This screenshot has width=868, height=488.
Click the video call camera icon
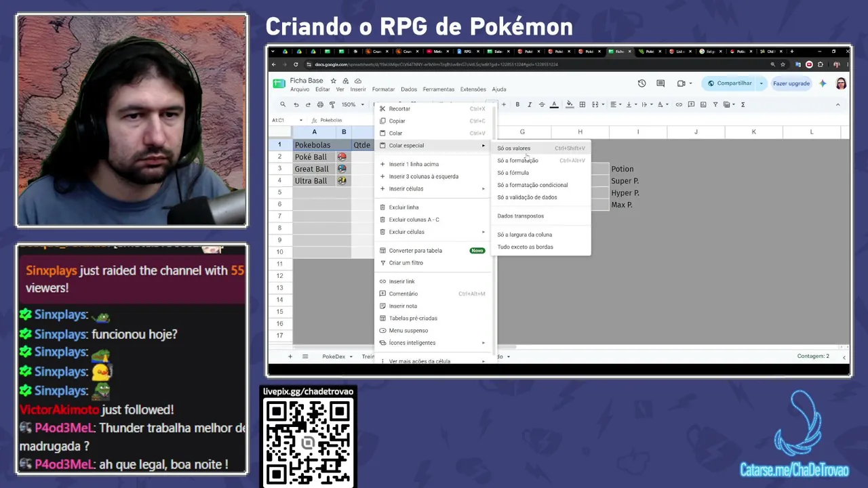(x=682, y=83)
